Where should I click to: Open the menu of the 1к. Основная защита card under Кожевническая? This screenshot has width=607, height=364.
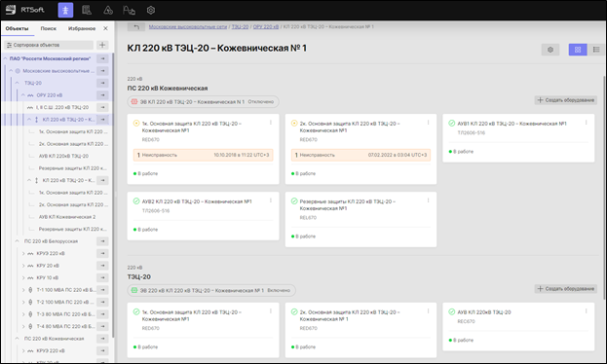(271, 123)
